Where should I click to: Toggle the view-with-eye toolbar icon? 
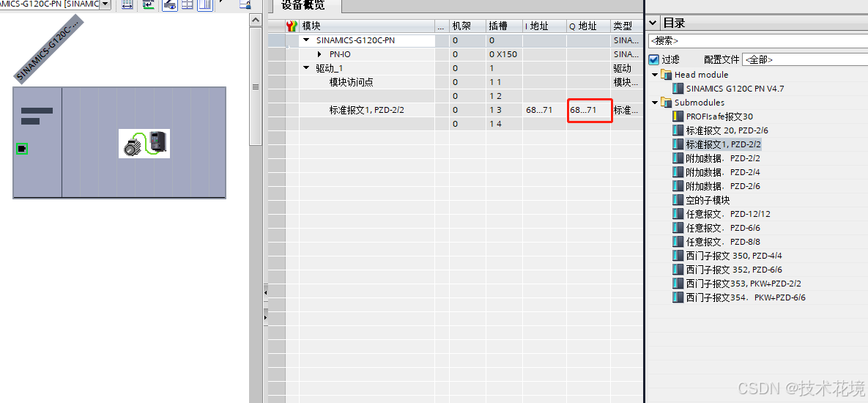(169, 5)
